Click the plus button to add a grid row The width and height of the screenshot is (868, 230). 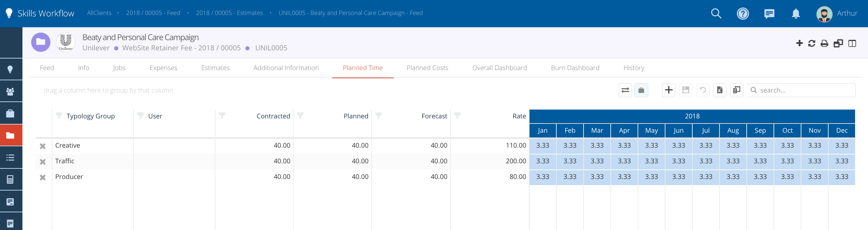[669, 90]
